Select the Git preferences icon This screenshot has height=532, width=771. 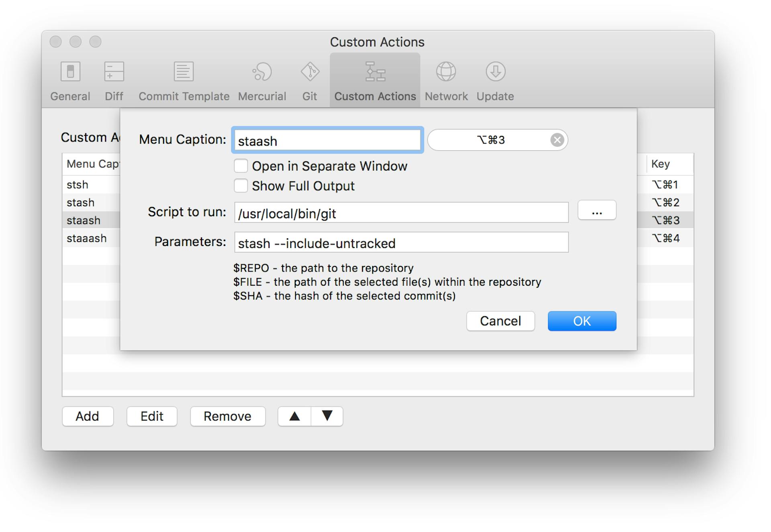[310, 72]
